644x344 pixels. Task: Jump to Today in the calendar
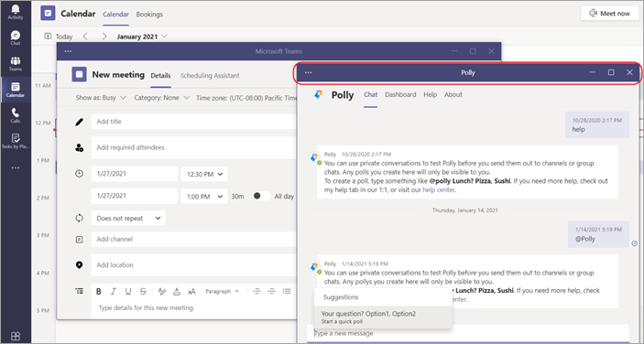coord(59,37)
